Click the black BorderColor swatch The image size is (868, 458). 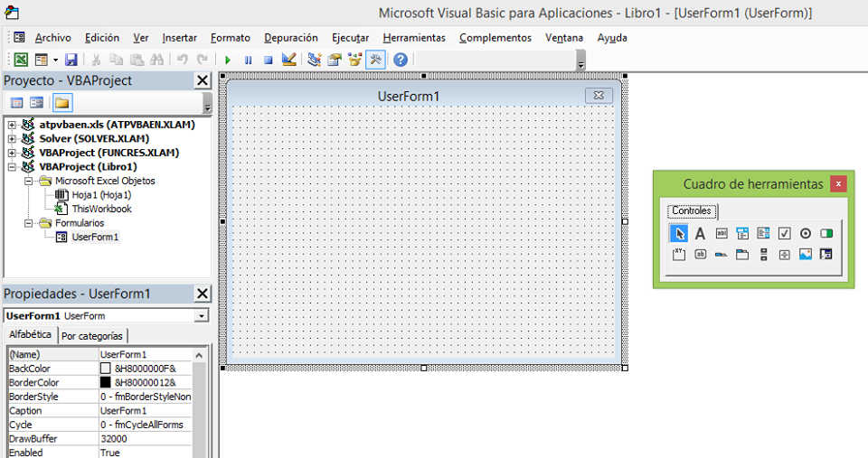coord(105,382)
